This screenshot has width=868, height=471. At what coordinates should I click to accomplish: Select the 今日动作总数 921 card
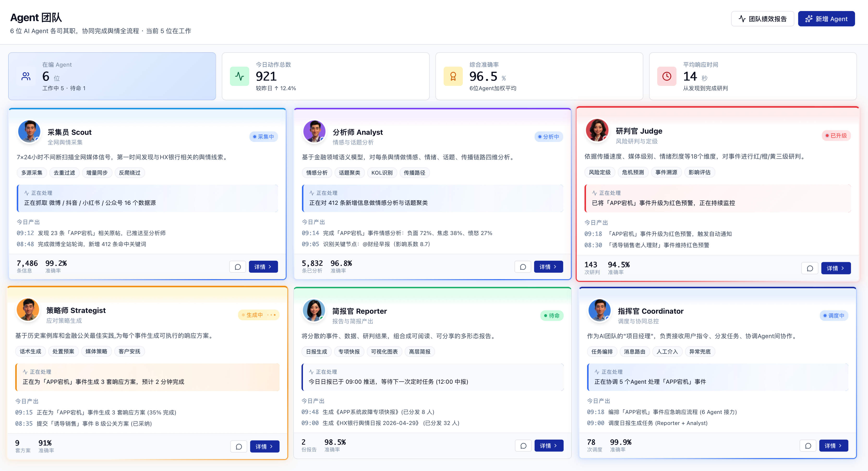tap(325, 76)
